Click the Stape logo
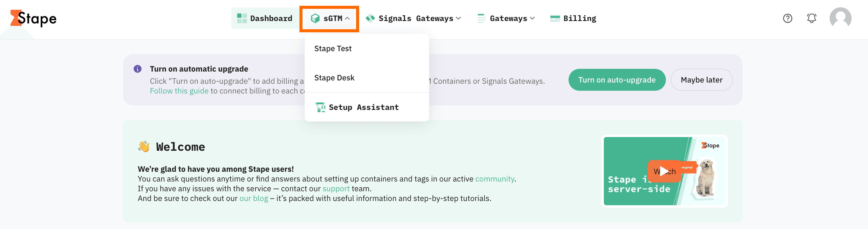 tap(33, 18)
